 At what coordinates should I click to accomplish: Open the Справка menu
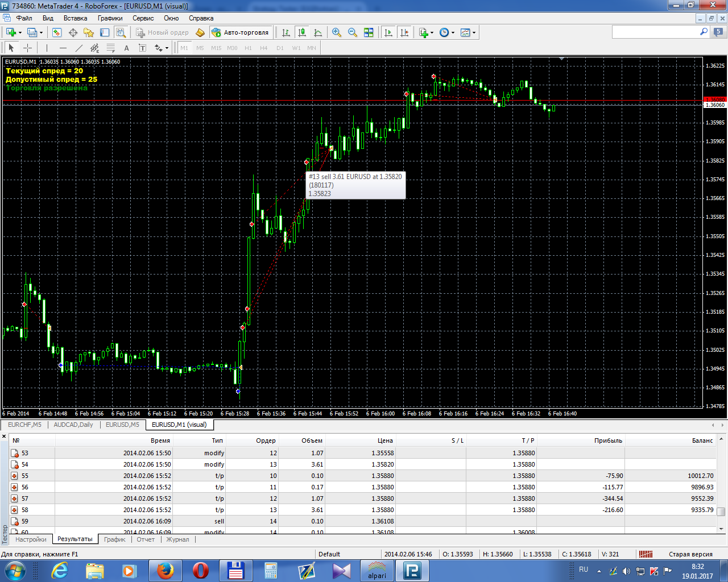201,18
